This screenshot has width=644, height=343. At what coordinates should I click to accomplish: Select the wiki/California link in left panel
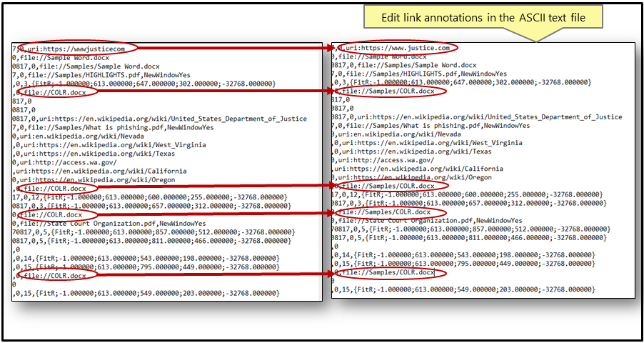(100, 171)
